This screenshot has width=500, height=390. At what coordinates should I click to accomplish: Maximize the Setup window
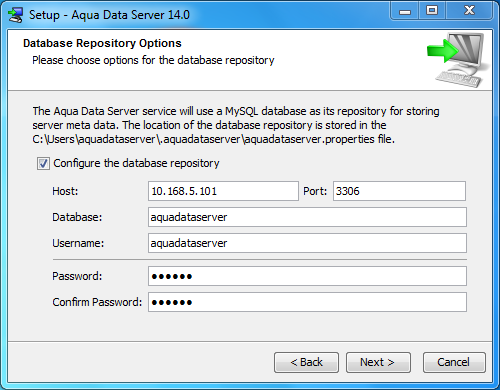point(432,11)
